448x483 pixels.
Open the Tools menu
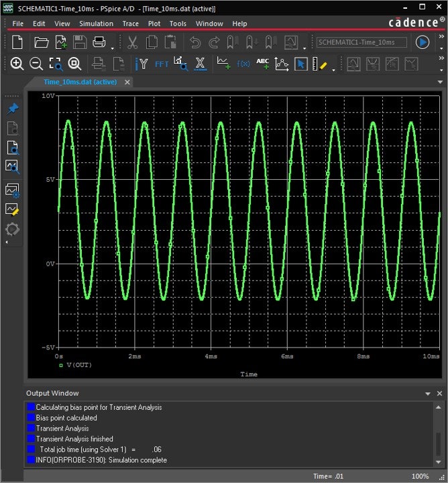pyautogui.click(x=178, y=23)
